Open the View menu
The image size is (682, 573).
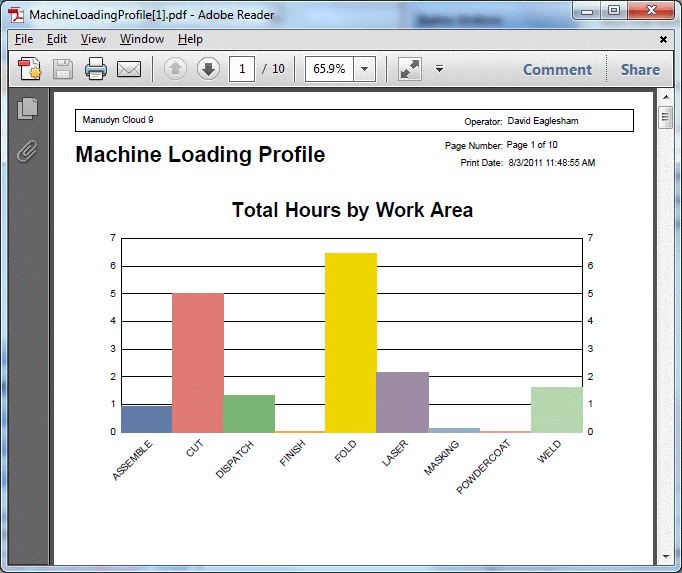pyautogui.click(x=93, y=39)
